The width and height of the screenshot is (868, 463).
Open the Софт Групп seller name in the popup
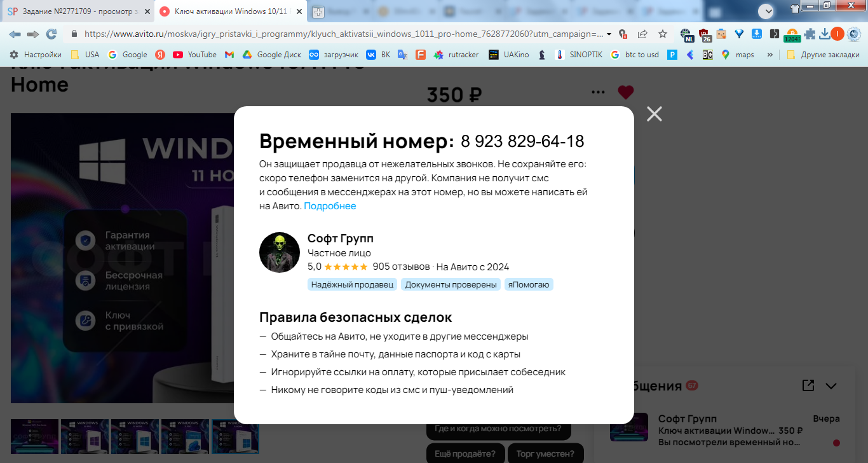coord(341,238)
